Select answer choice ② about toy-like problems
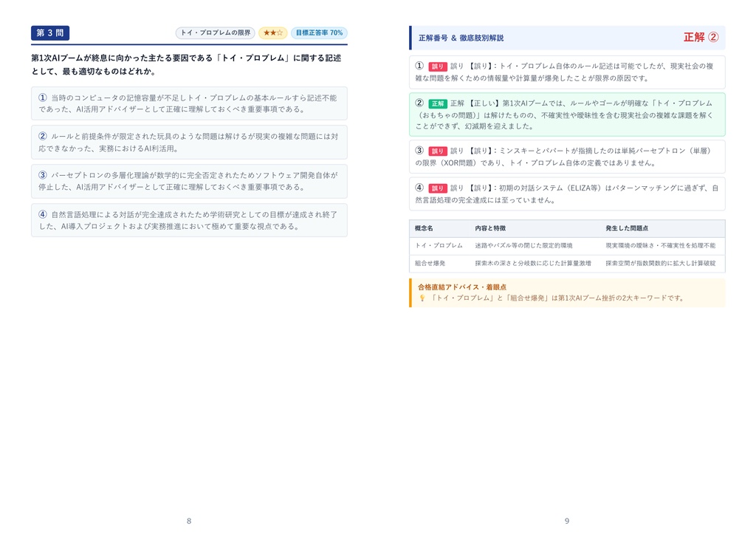The height and width of the screenshot is (537, 756). pos(189,143)
